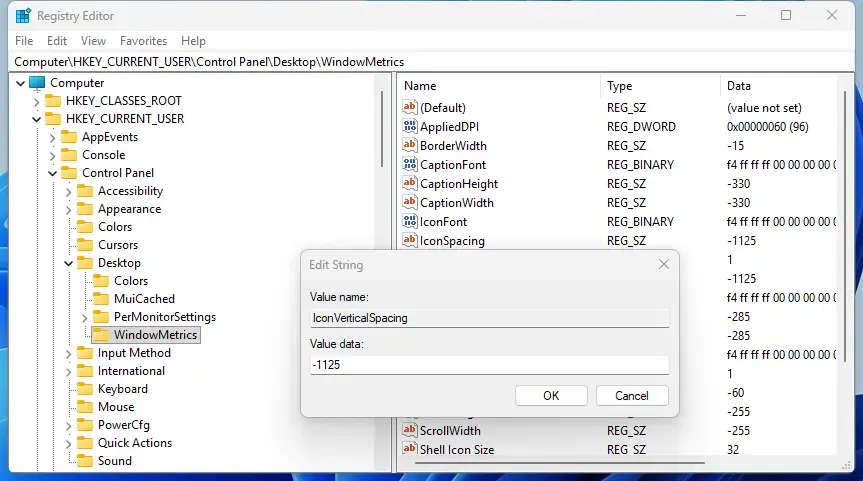Open the Help menu
Viewport: 863px width, 481px height.
tap(193, 41)
